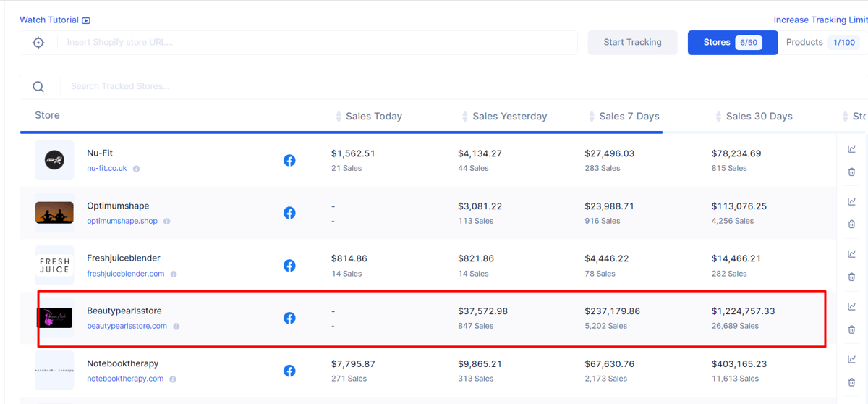Click trash icon in Freshjuiceblender row
Screen dimensions: 868x404
851,277
